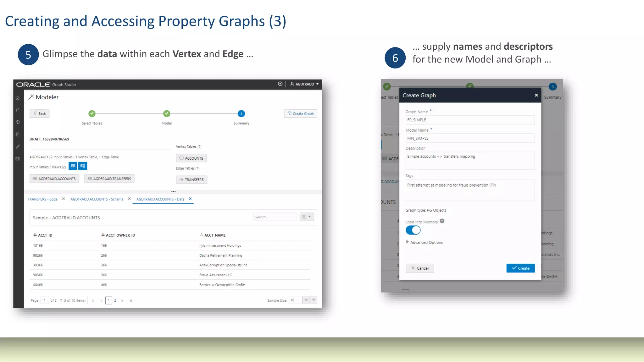
Task: Sort by the ACCT_ID column header
Action: 43,235
